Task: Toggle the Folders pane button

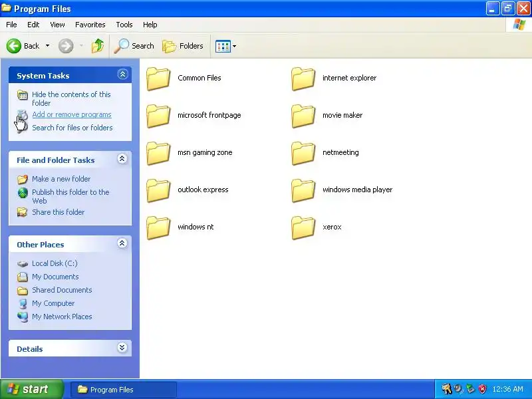Action: tap(183, 46)
